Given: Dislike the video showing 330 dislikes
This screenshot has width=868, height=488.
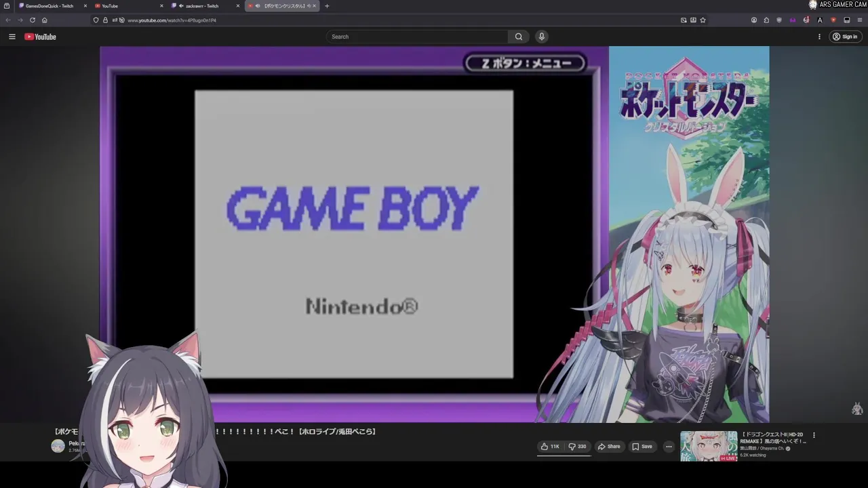Looking at the screenshot, I should pos(578,447).
